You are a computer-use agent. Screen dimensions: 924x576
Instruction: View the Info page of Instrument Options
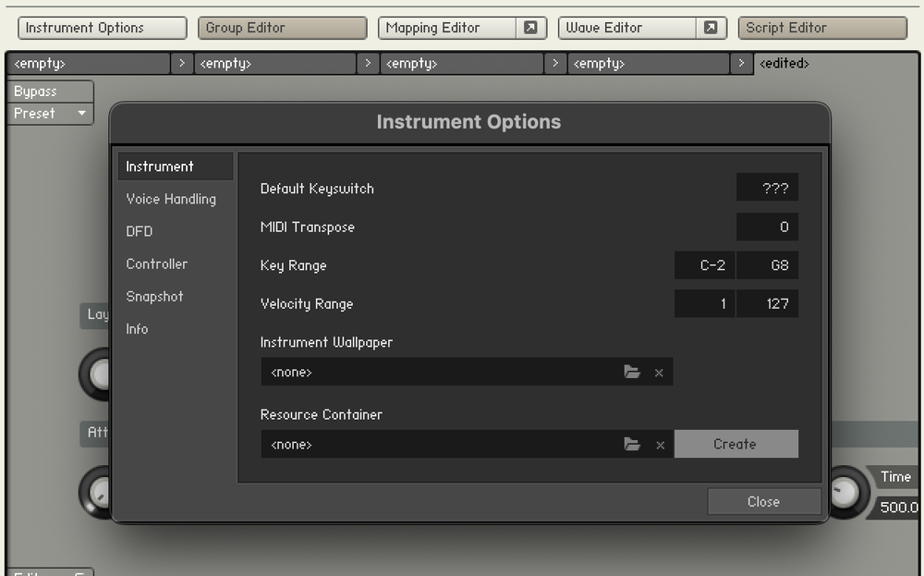click(137, 328)
